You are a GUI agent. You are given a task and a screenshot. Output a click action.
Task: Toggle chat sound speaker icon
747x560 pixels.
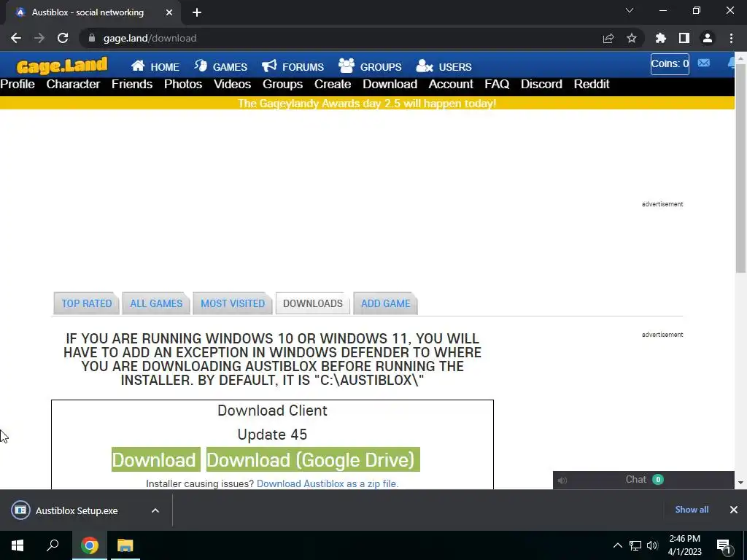click(562, 481)
